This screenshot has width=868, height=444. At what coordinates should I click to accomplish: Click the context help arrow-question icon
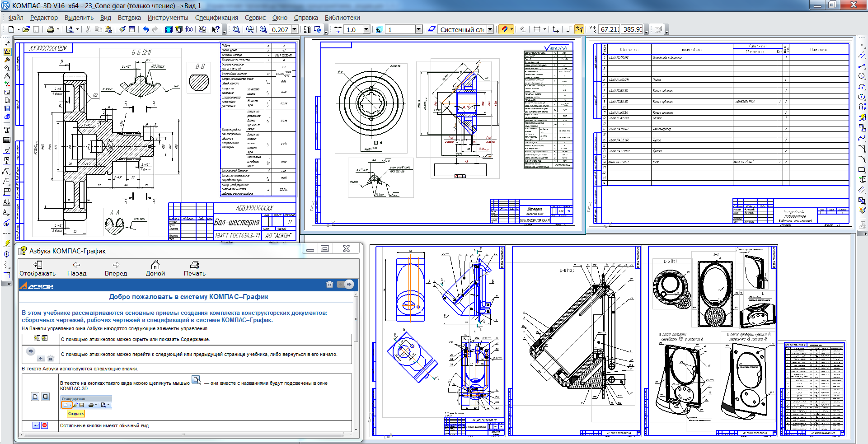[x=216, y=29]
